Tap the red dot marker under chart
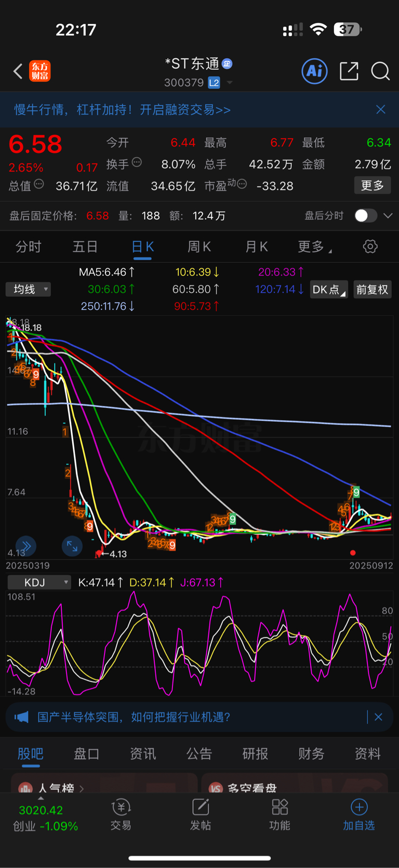 (353, 553)
